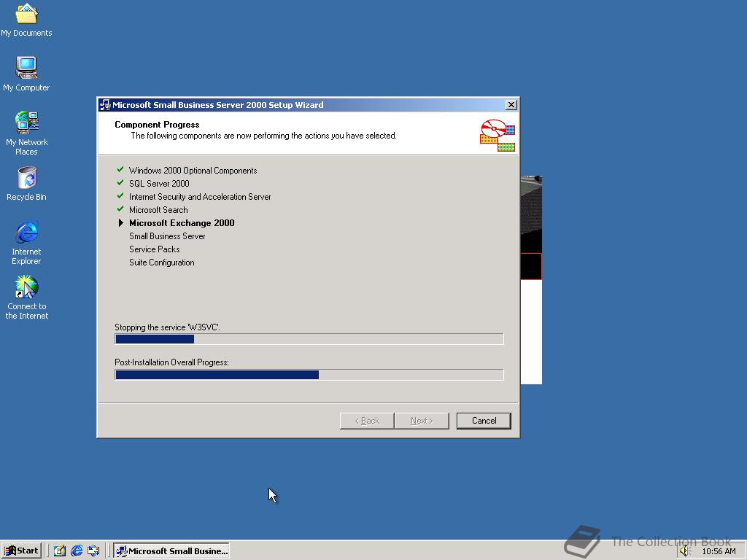This screenshot has height=560, width=747.
Task: Launch Internet Explorer from quick launch
Action: click(77, 551)
